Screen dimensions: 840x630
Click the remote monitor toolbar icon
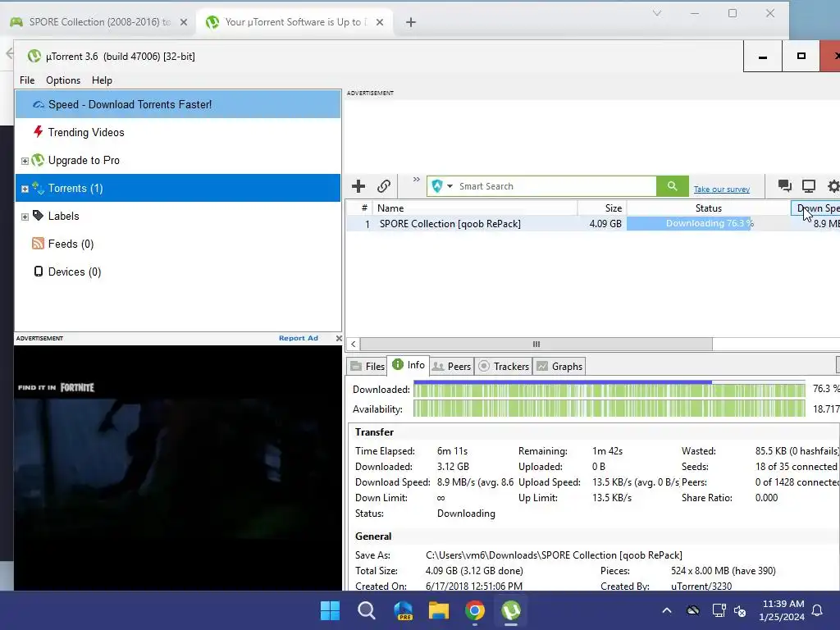[808, 186]
